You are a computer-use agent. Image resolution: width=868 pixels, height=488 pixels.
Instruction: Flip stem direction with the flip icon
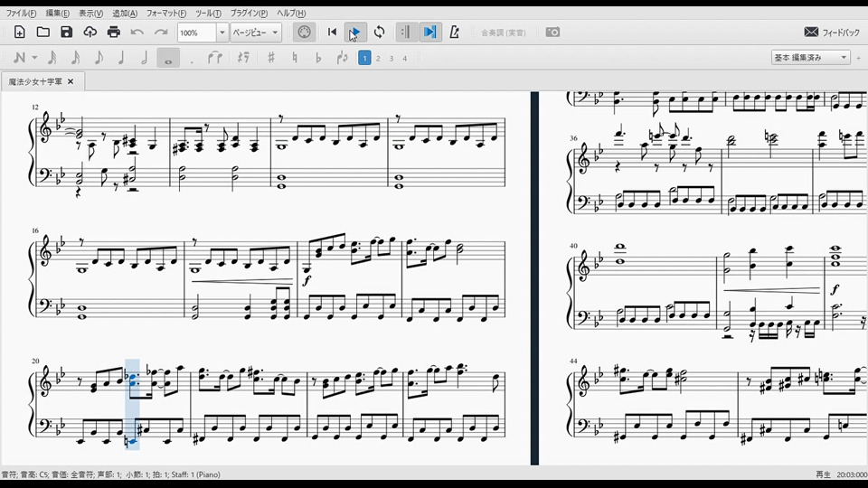[x=342, y=58]
